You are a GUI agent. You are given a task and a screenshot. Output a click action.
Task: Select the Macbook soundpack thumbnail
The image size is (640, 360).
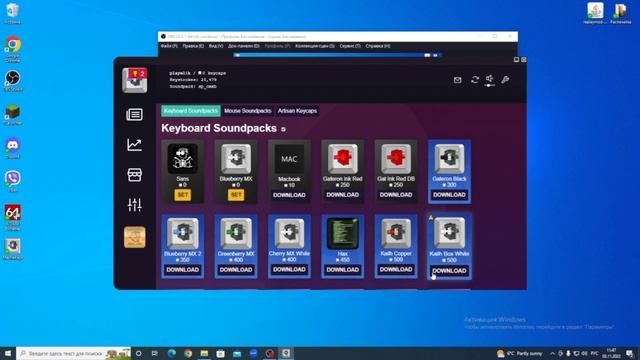tap(289, 159)
